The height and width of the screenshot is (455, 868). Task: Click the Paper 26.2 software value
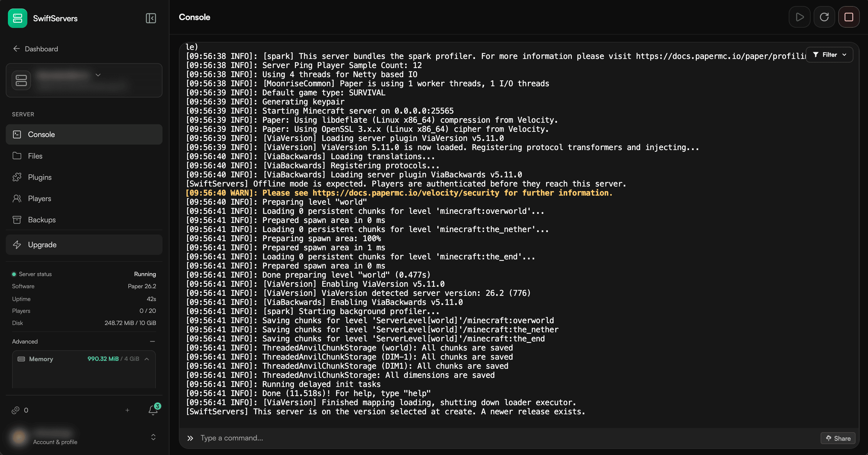tap(142, 286)
